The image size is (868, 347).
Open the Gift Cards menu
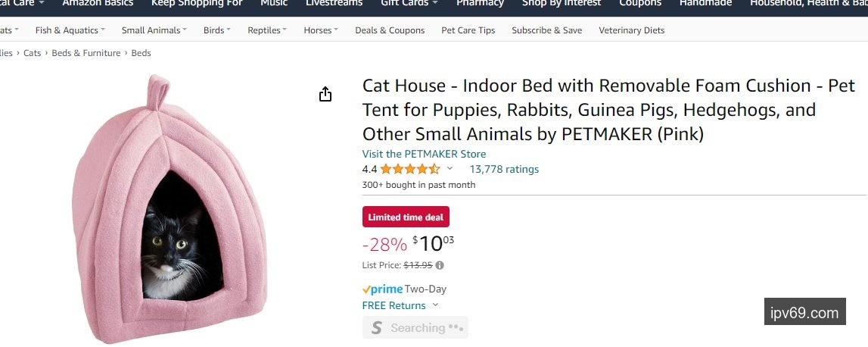[409, 3]
